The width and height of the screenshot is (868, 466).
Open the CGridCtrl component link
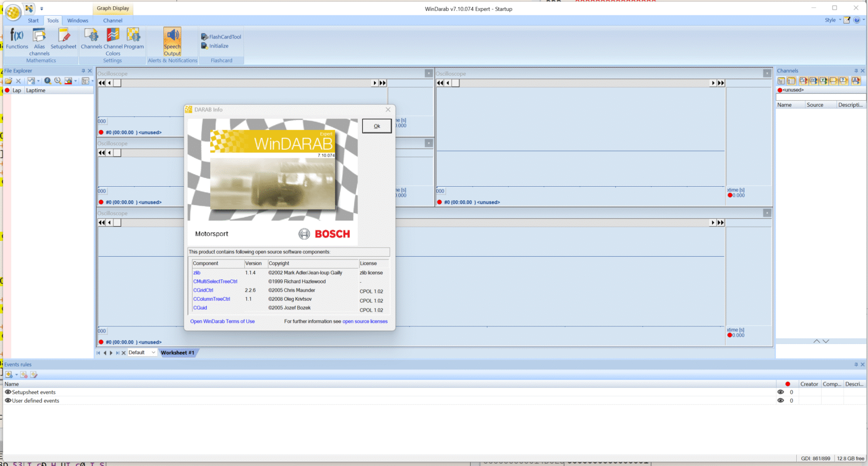pos(203,290)
